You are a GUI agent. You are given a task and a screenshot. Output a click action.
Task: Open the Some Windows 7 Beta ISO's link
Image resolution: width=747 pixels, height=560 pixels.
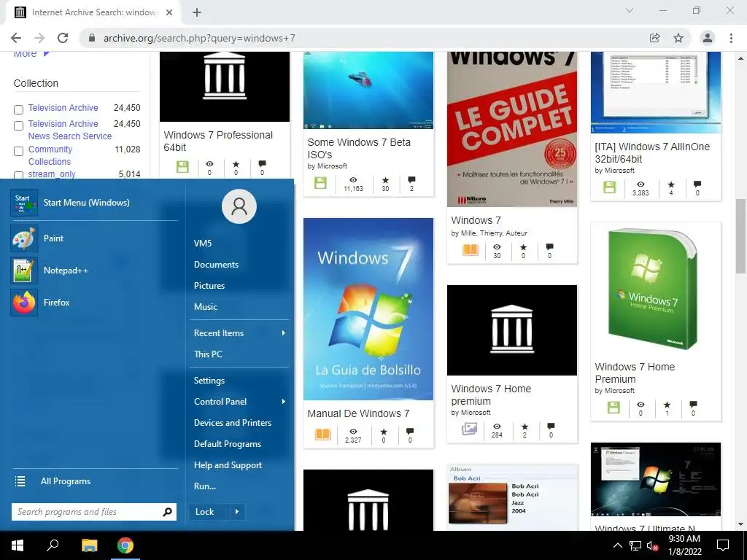(x=359, y=148)
